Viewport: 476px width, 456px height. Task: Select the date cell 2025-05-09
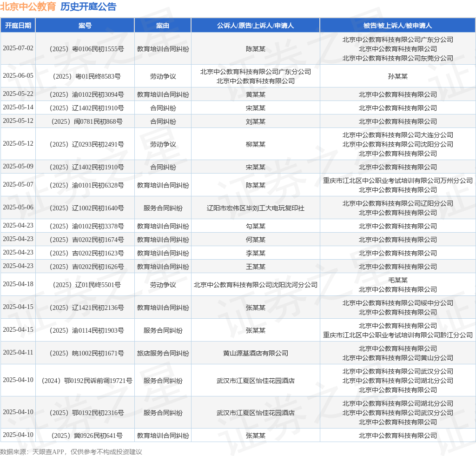tap(18, 167)
